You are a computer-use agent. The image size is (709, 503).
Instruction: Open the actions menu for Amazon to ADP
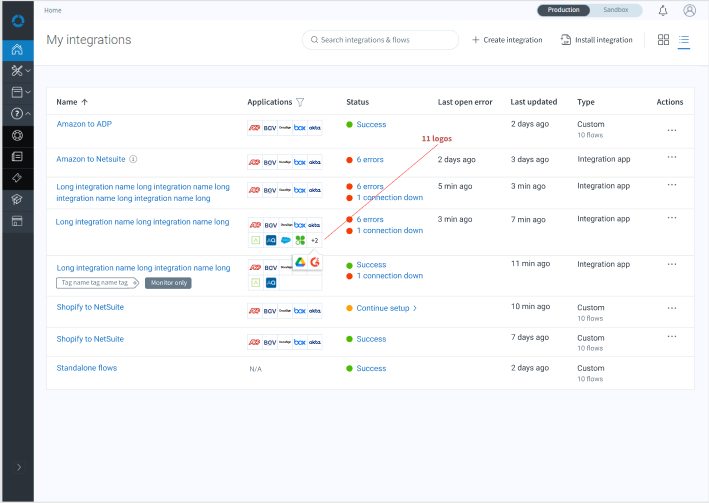671,129
